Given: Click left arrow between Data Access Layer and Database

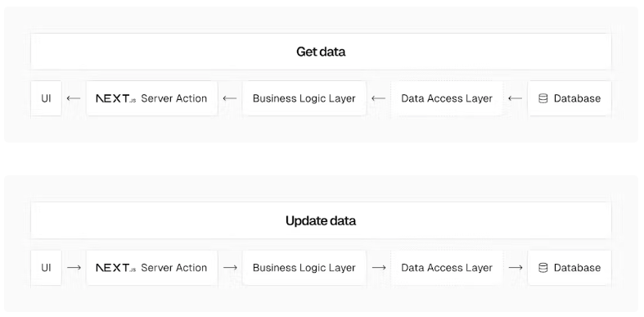Looking at the screenshot, I should 515,98.
